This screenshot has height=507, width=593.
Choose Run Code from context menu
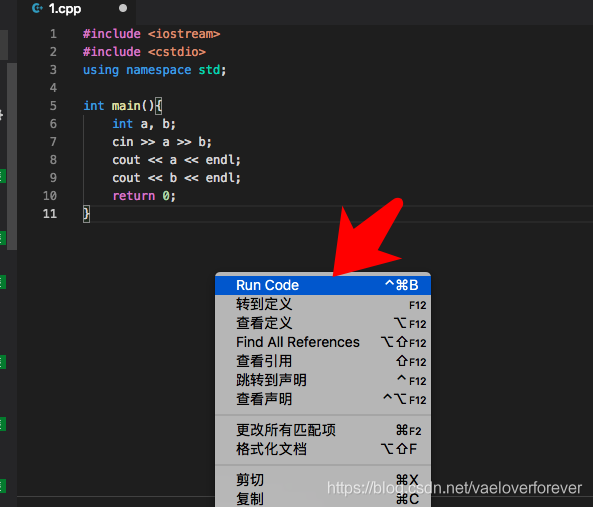[x=323, y=285]
